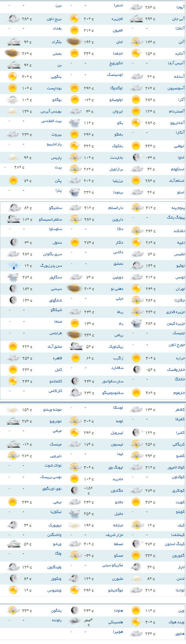The image size is (186, 644).
Task: Click the dust haze icon for امان
Action: [x=74, y=41]
